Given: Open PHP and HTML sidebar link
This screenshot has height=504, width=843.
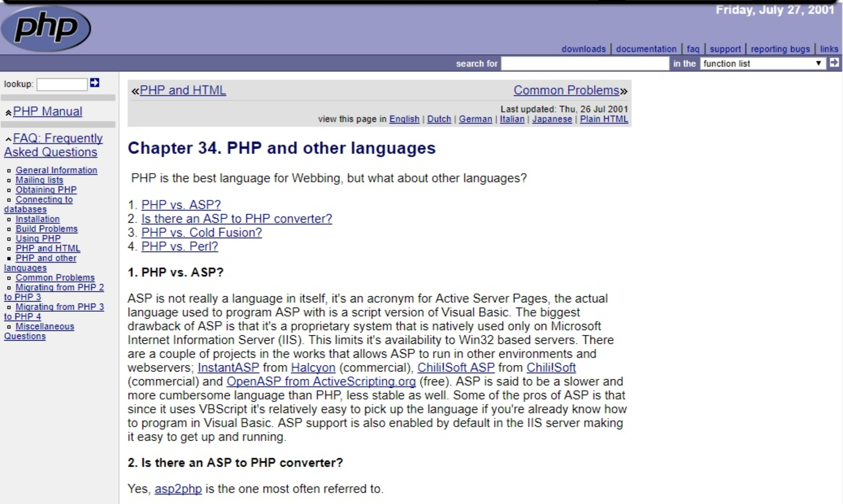Looking at the screenshot, I should point(48,248).
